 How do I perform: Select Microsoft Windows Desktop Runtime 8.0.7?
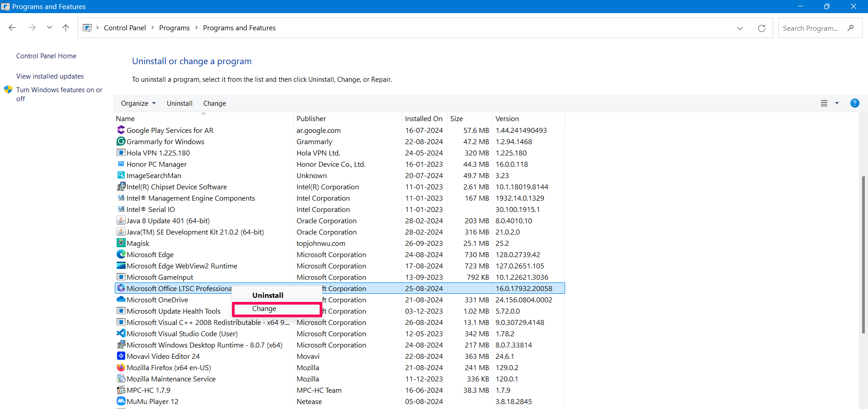[340, 345]
